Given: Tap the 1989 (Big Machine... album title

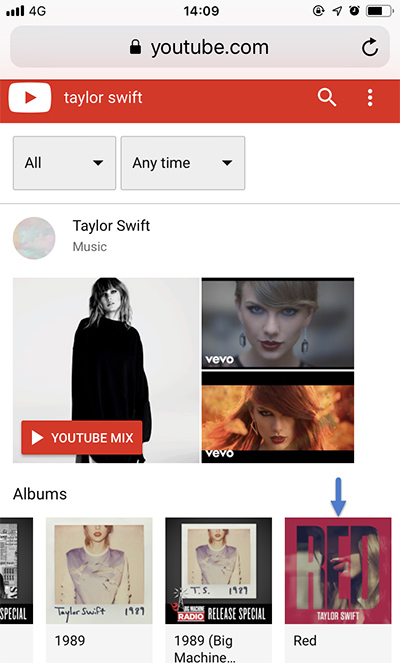Looking at the screenshot, I should coord(205,649).
